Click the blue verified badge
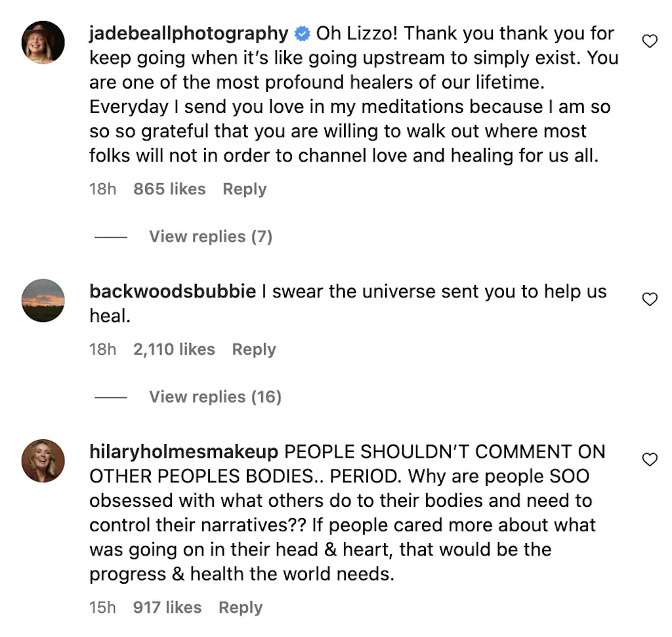Screen dimensions: 672x637 point(302,33)
